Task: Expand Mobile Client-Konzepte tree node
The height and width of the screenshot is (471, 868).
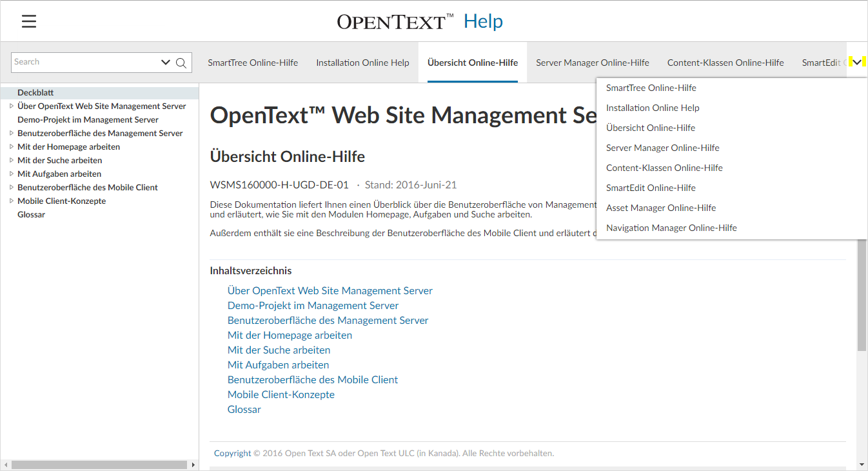Action: click(11, 201)
